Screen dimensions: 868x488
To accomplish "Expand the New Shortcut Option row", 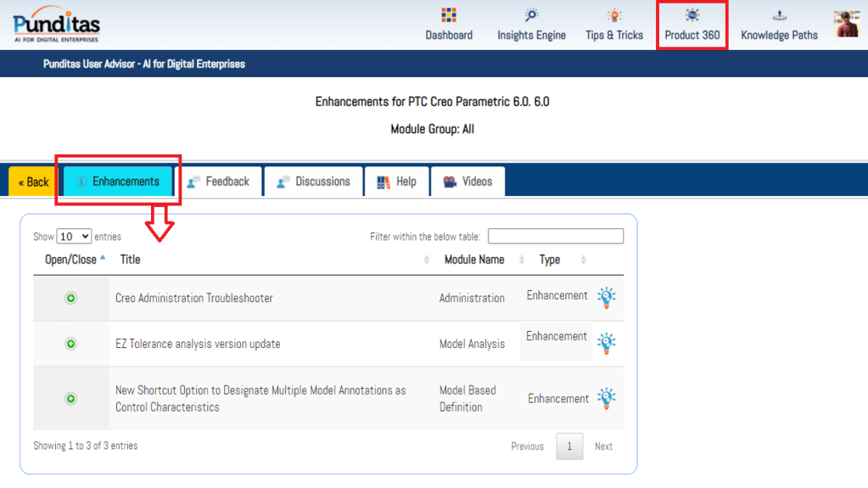I will pos(71,398).
